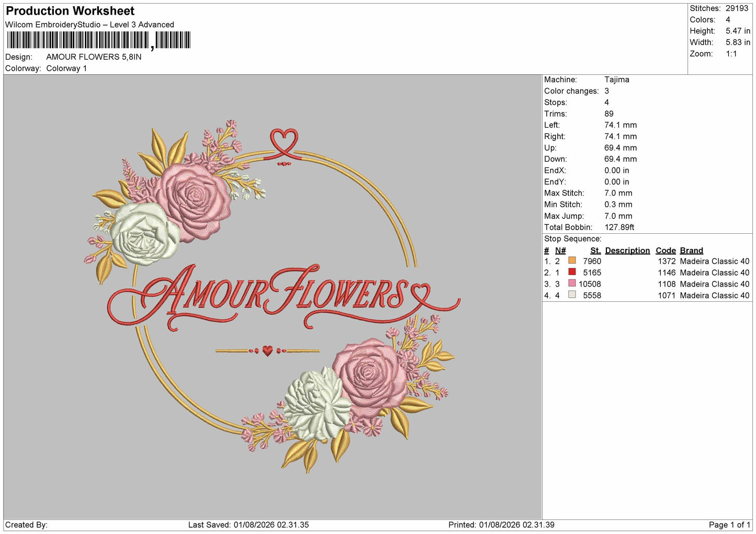
Task: Click the Stitches value 29193
Action: 737,8
